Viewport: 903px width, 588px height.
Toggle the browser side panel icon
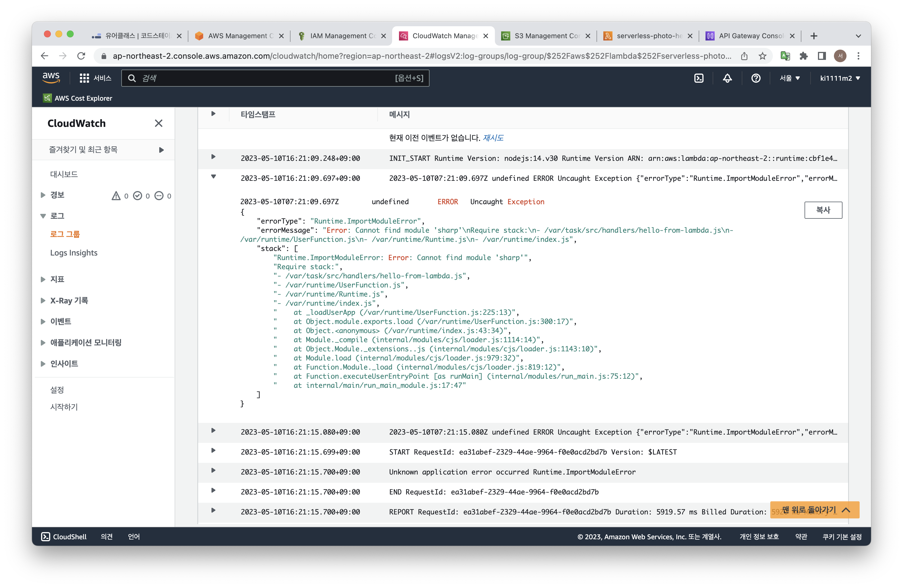[x=822, y=56]
